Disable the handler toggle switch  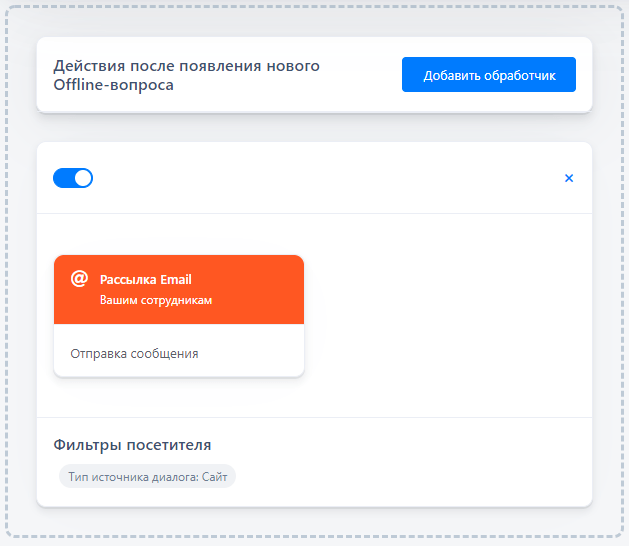pyautogui.click(x=73, y=178)
